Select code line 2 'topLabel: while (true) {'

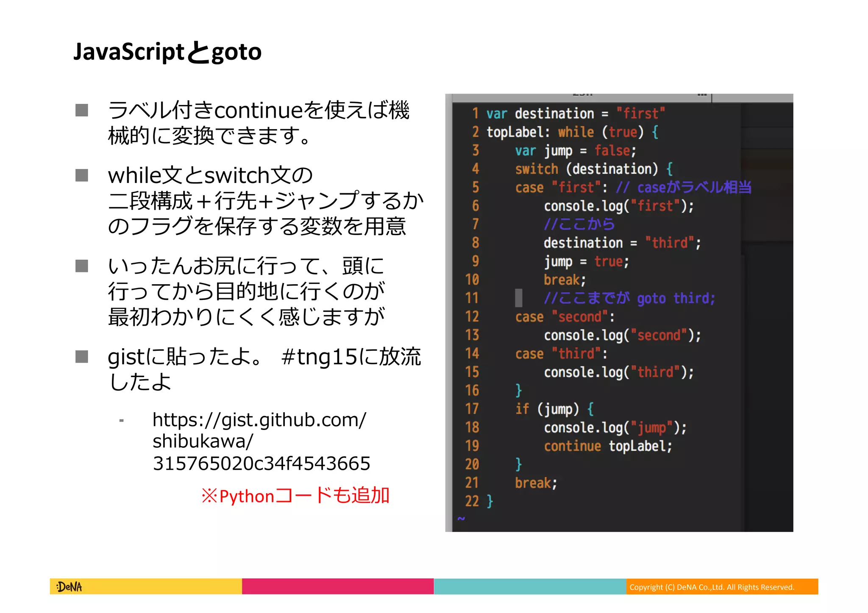click(573, 132)
